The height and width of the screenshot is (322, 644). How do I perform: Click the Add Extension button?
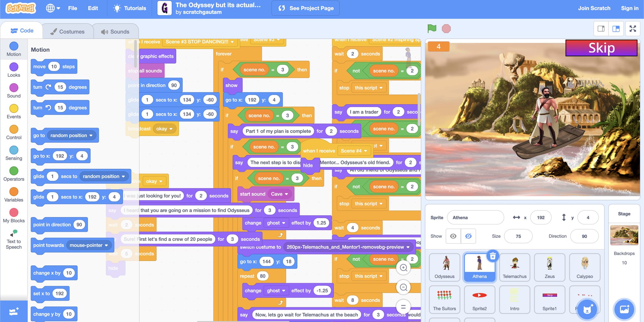coord(14,311)
